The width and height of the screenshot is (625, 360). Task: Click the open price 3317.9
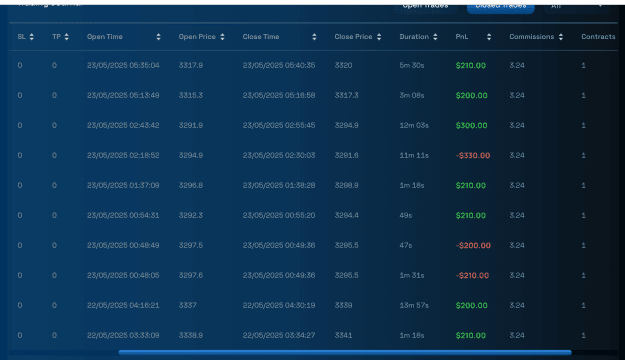(191, 65)
